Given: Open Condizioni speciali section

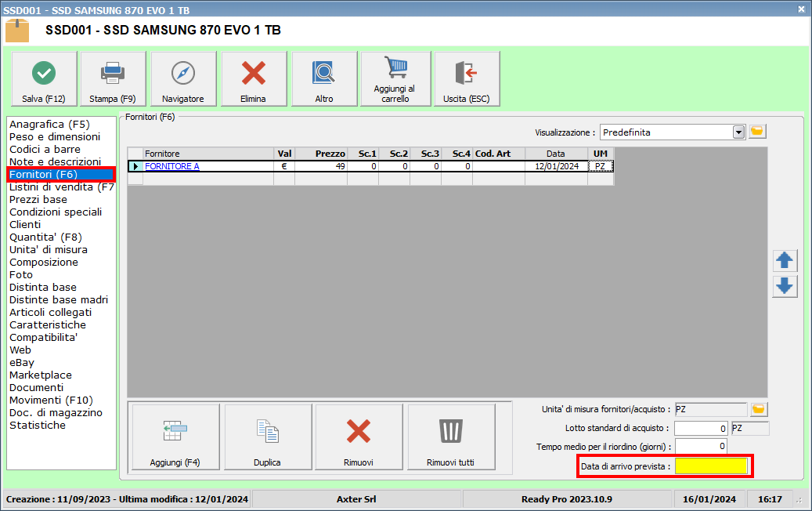Looking at the screenshot, I should pos(56,212).
